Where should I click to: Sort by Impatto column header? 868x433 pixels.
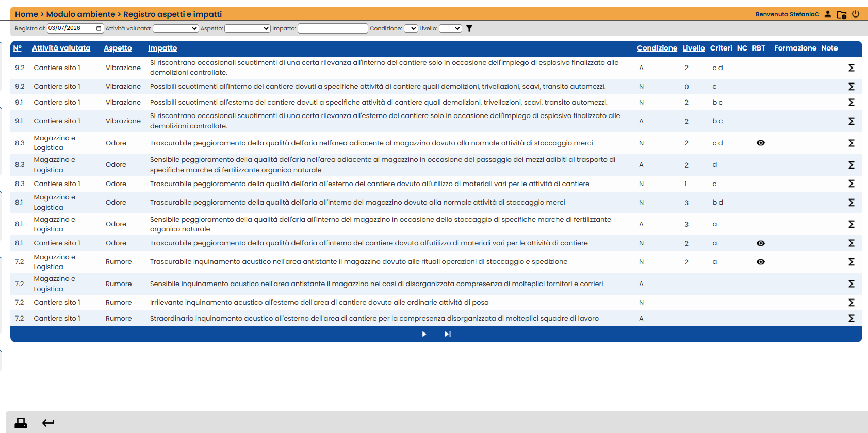pyautogui.click(x=162, y=48)
